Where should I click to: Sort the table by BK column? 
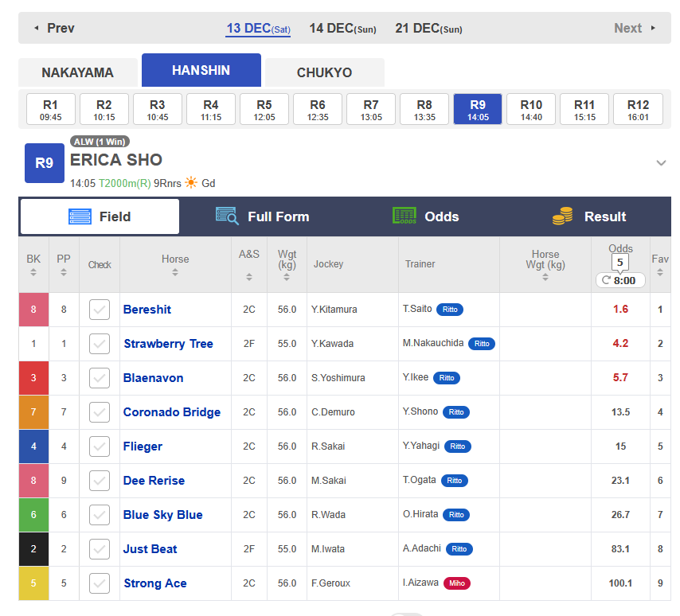(33, 272)
